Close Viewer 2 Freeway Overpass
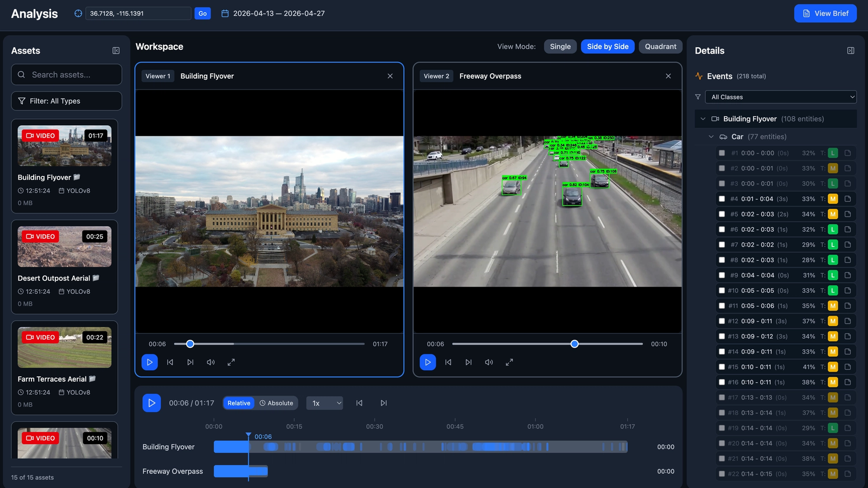 668,76
